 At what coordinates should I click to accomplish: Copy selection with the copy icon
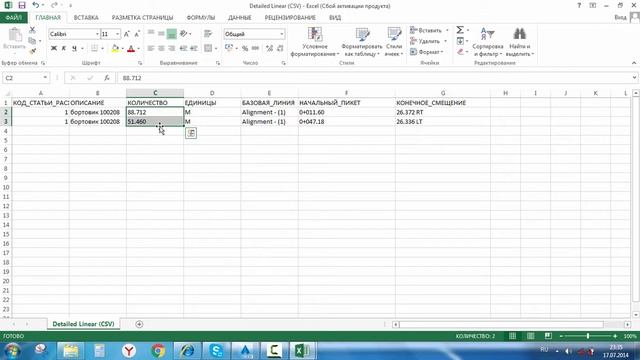(x=32, y=40)
